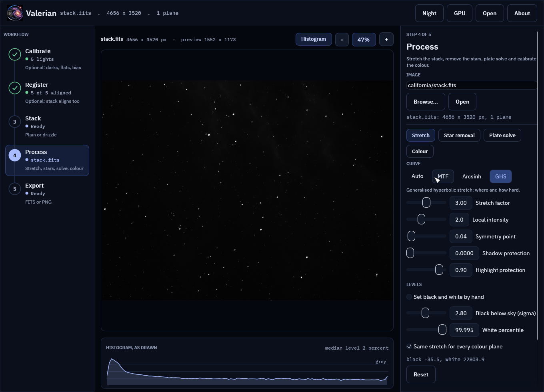Toggle Night mode
This screenshot has width=544, height=392.
coord(429,13)
